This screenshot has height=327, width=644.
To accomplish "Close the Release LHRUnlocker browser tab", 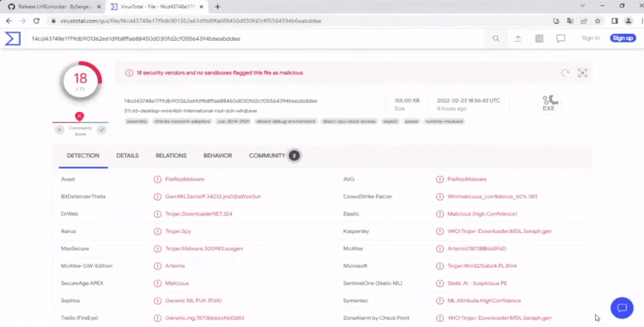I will pyautogui.click(x=99, y=7).
